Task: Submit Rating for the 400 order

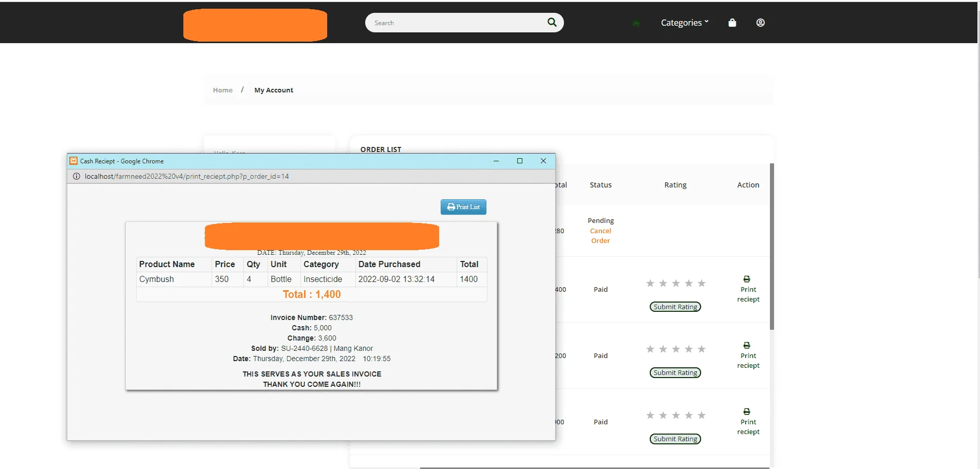Action: coord(675,307)
